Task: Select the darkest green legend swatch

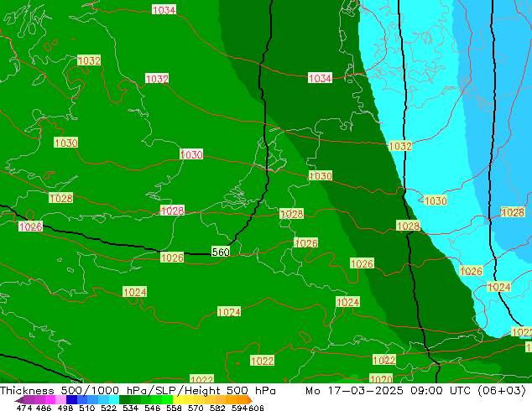Action: (124, 400)
